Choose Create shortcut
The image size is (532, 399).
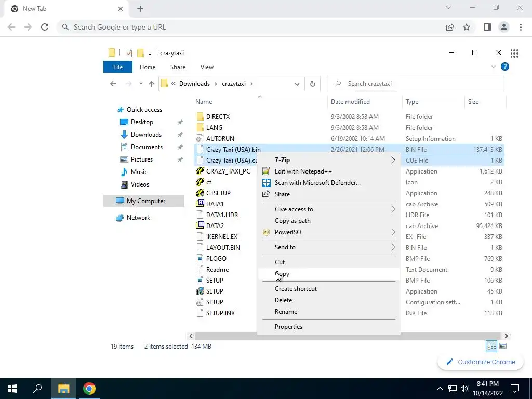click(x=329, y=289)
